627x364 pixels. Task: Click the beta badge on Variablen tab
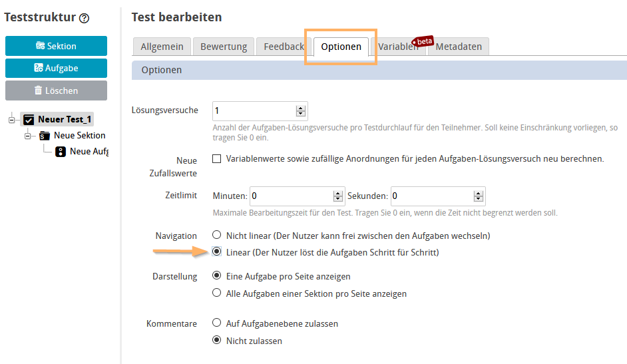(423, 41)
